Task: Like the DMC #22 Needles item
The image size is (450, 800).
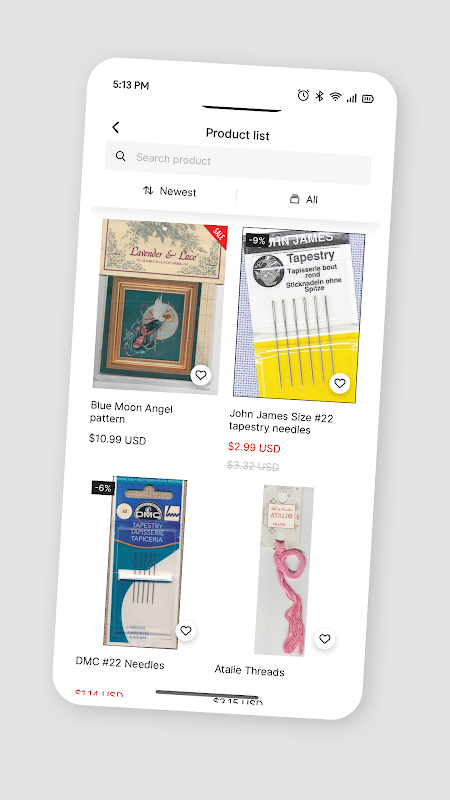Action: point(186,631)
